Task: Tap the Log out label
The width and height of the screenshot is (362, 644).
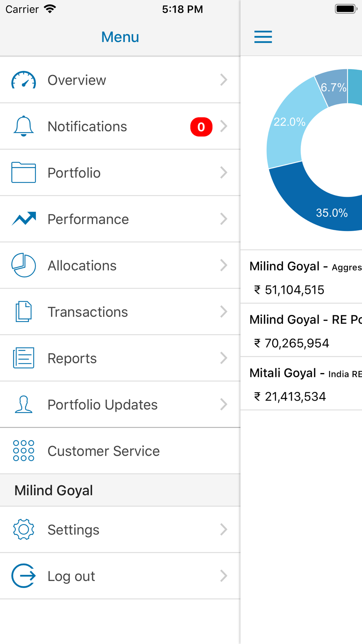Action: (x=71, y=576)
